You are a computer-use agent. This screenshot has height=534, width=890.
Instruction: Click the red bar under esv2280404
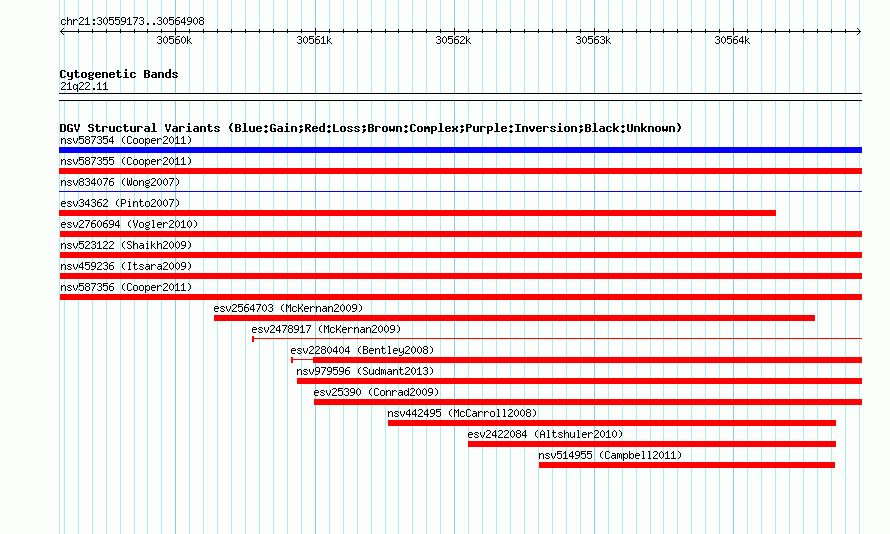point(587,360)
